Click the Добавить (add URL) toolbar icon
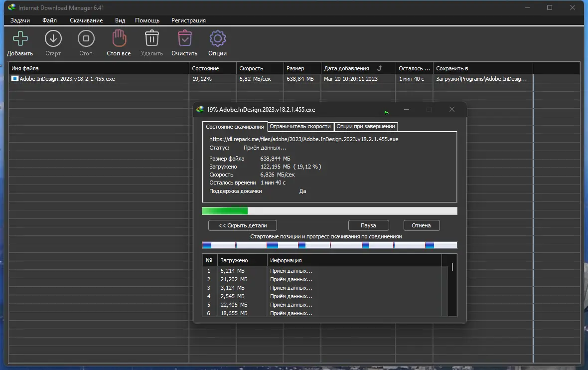 20,38
